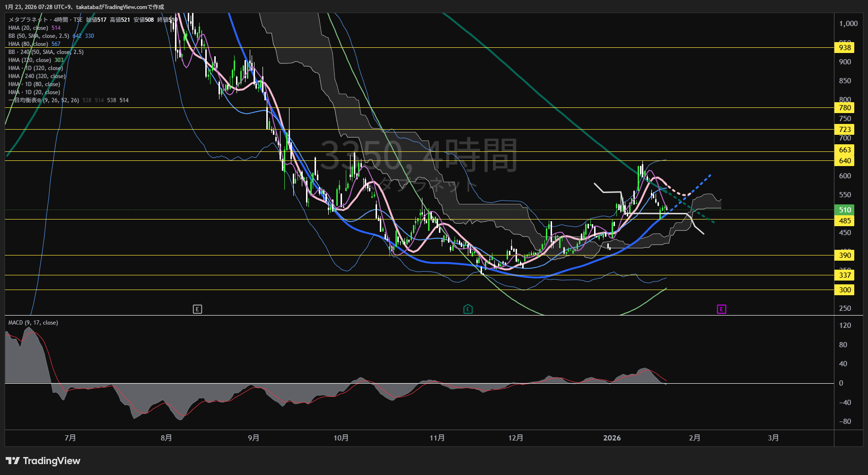Click the TradingView logo at bottom left

point(43,461)
